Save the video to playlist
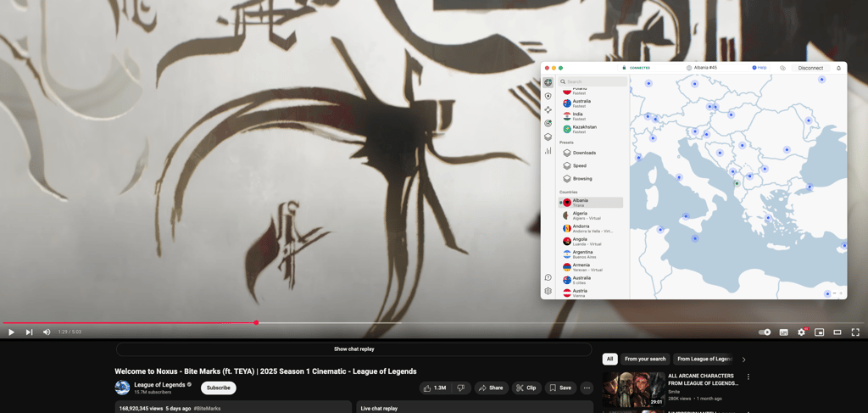The width and height of the screenshot is (868, 413). click(560, 388)
